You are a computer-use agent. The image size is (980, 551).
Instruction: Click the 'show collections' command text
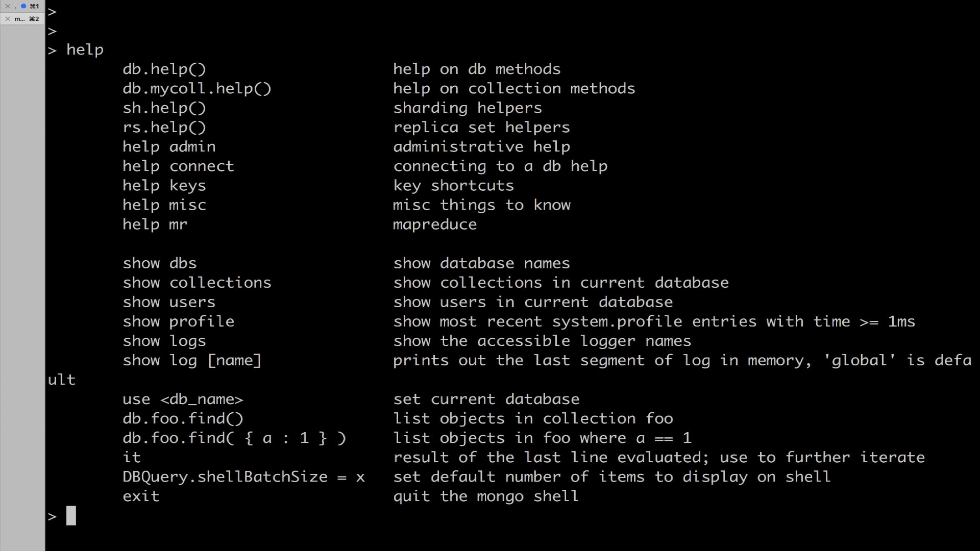(197, 283)
